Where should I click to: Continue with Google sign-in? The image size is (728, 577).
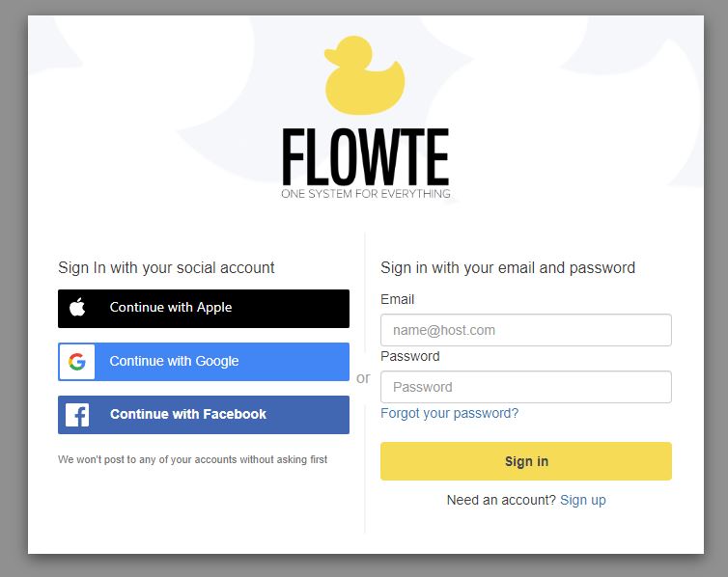click(x=204, y=361)
